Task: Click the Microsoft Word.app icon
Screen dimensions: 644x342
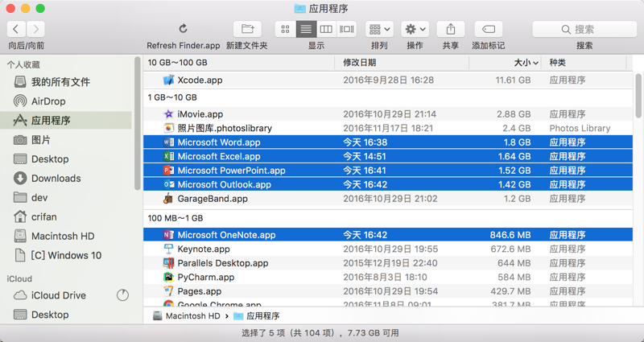Action: coord(168,142)
